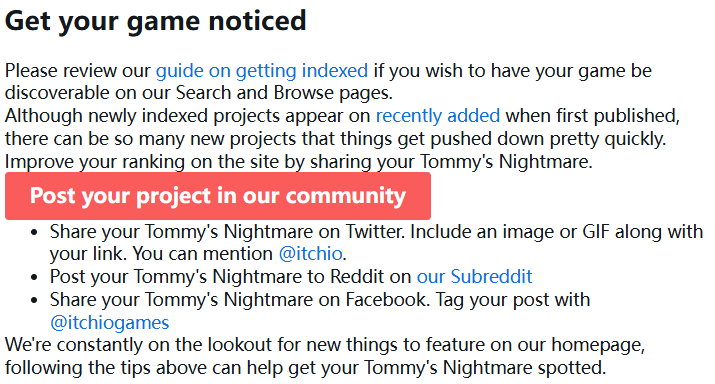Click the first bullet about Twitter sharing
The height and width of the screenshot is (384, 715).
[x=377, y=243]
